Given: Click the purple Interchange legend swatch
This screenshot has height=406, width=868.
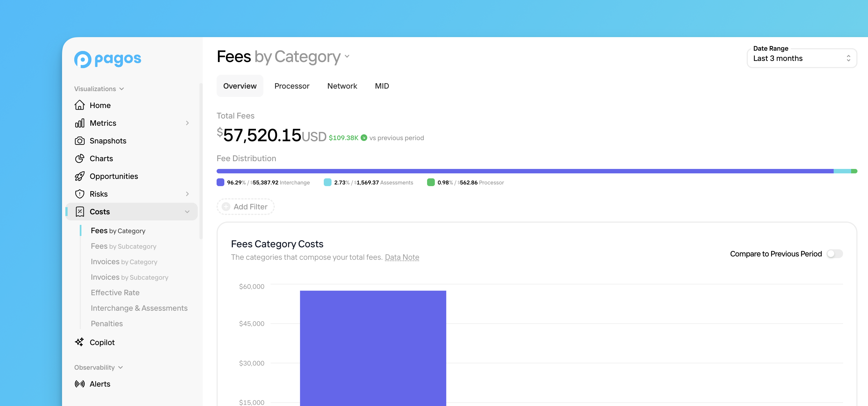Looking at the screenshot, I should [220, 182].
